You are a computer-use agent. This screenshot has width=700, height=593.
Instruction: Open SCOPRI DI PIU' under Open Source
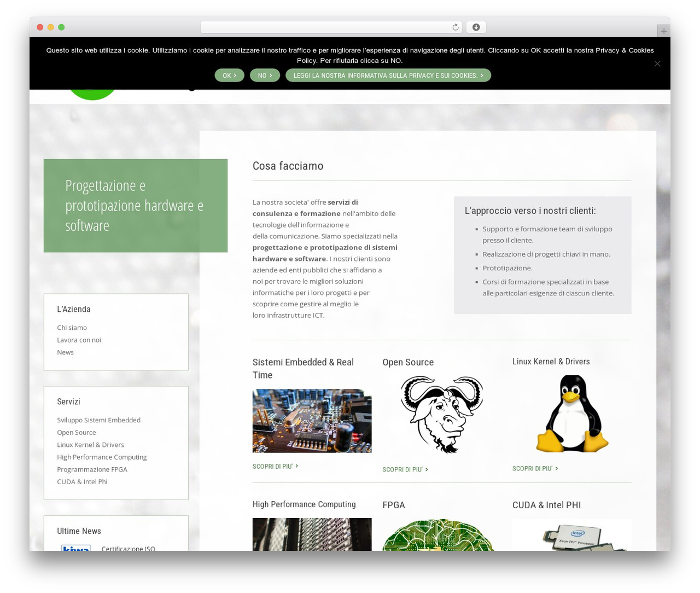(405, 470)
